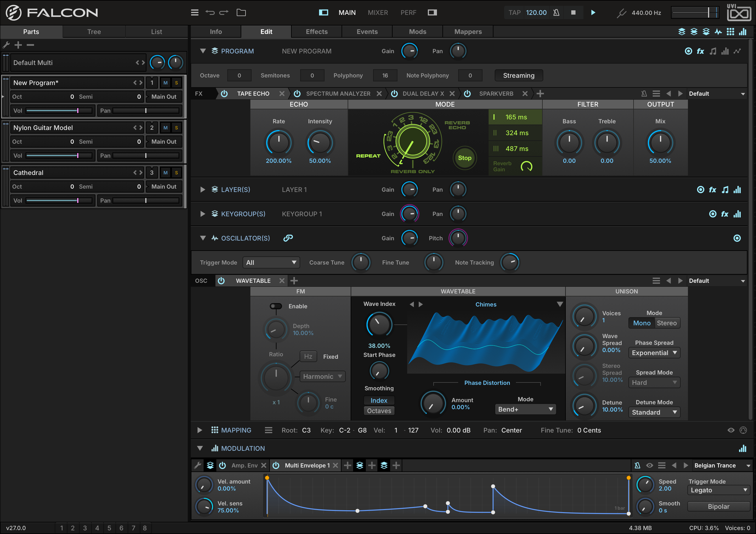Open the main hamburger menu in top bar
756x534 pixels.
194,12
